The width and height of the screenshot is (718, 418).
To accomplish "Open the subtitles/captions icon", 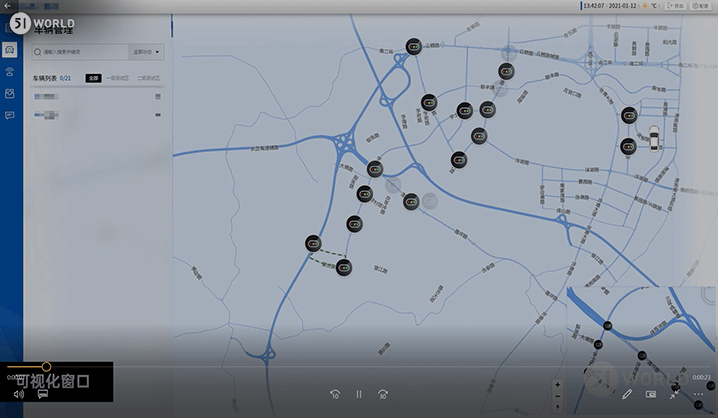I will 43,394.
